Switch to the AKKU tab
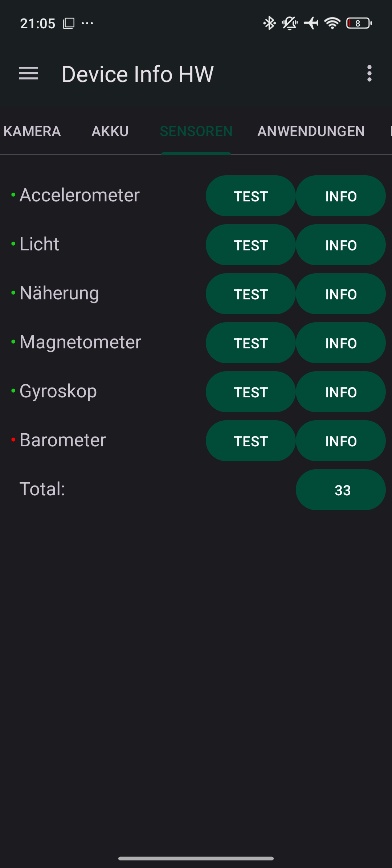The height and width of the screenshot is (868, 392). tap(110, 131)
